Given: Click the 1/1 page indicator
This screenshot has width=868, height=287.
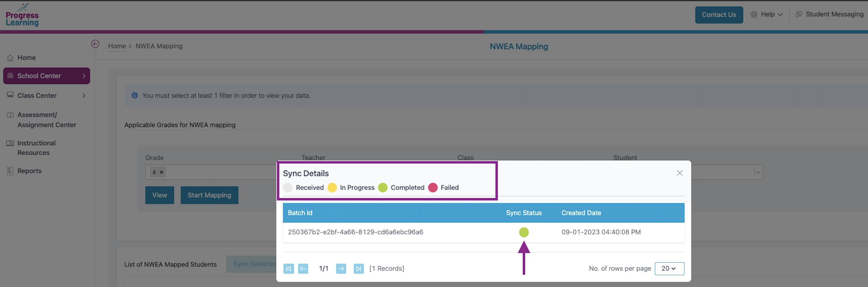Looking at the screenshot, I should click(x=323, y=269).
